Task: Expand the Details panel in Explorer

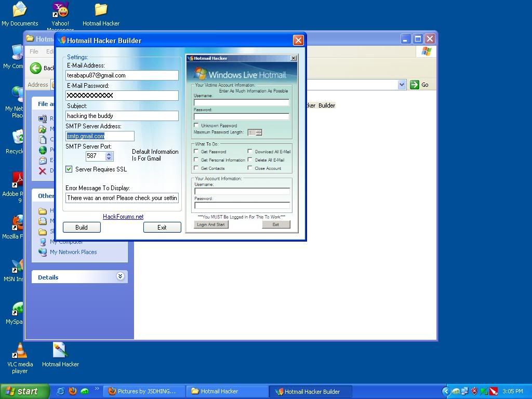Action: pos(120,276)
